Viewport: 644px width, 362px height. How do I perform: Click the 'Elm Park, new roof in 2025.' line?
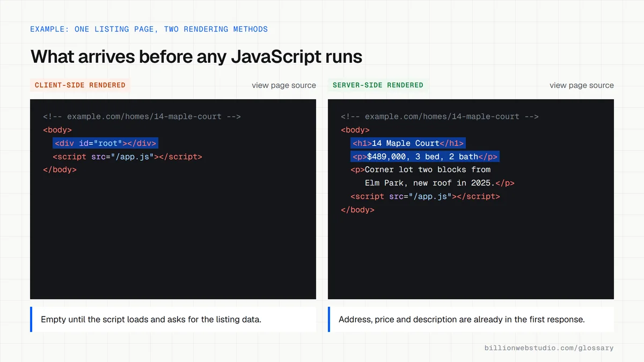(x=440, y=183)
